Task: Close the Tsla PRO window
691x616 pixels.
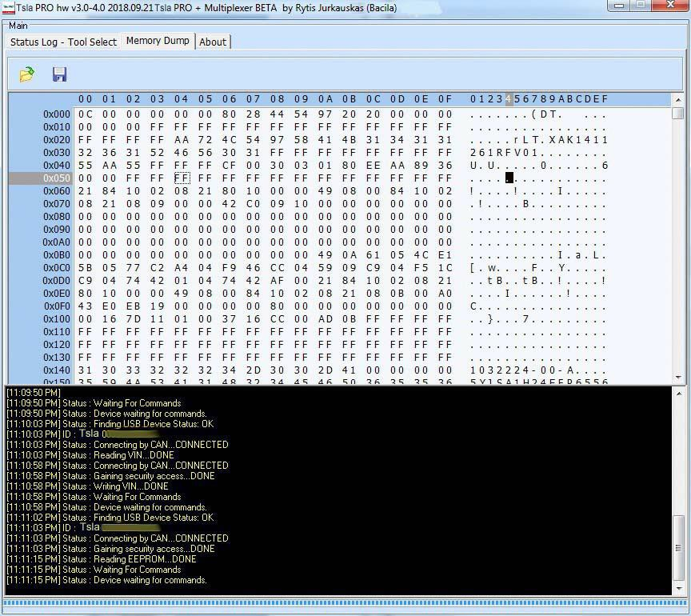Action: coord(671,6)
